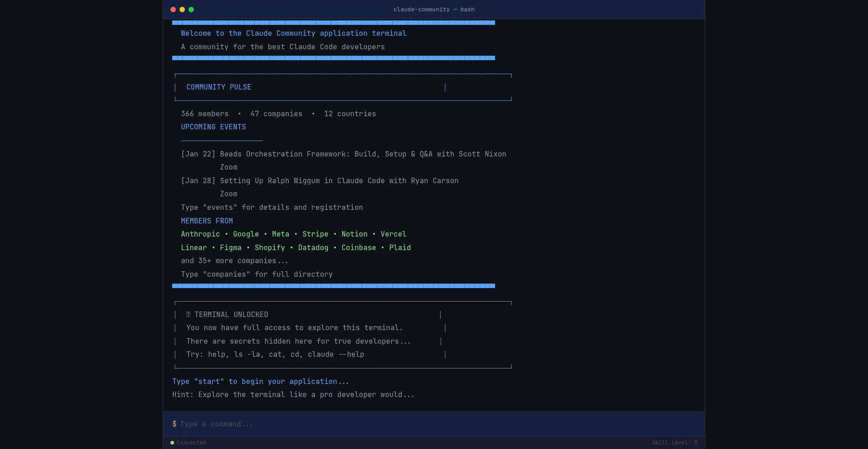Click the 'Google' company name

pyautogui.click(x=246, y=234)
